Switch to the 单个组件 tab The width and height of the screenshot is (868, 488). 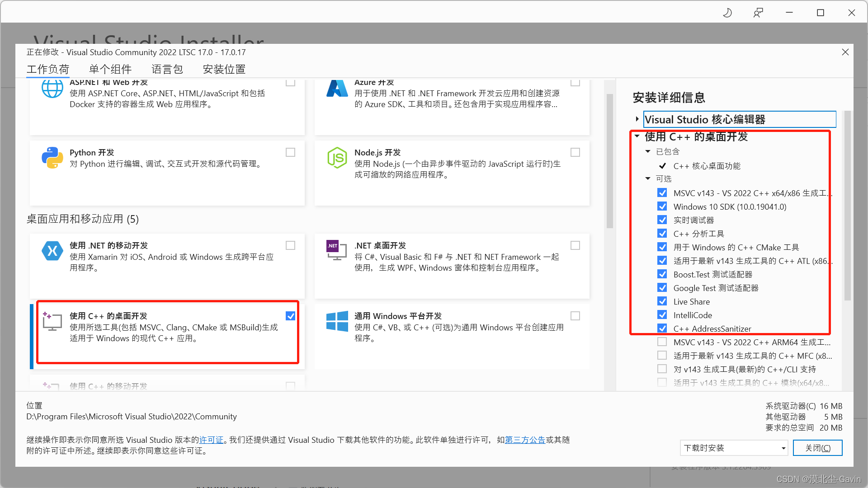click(110, 69)
